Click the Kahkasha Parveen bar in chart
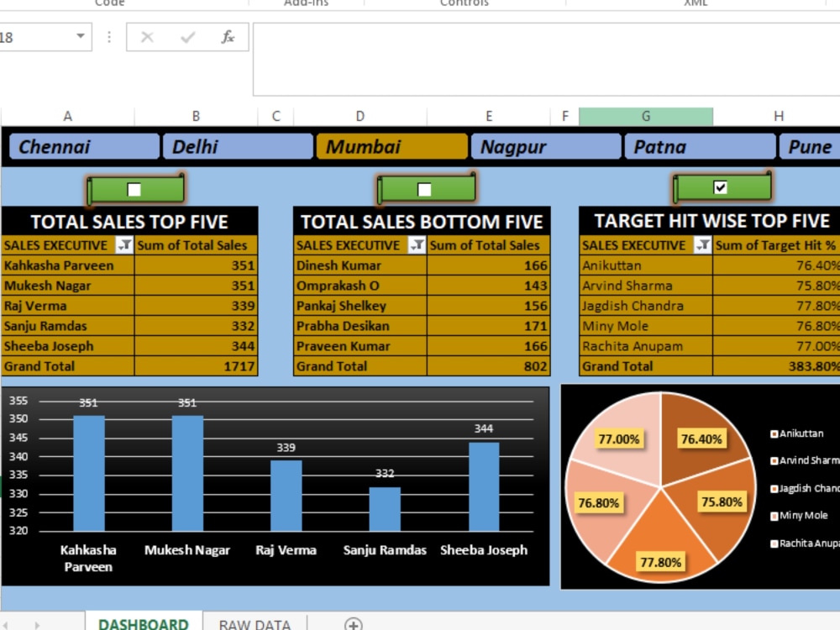This screenshot has height=630, width=840. (x=89, y=473)
